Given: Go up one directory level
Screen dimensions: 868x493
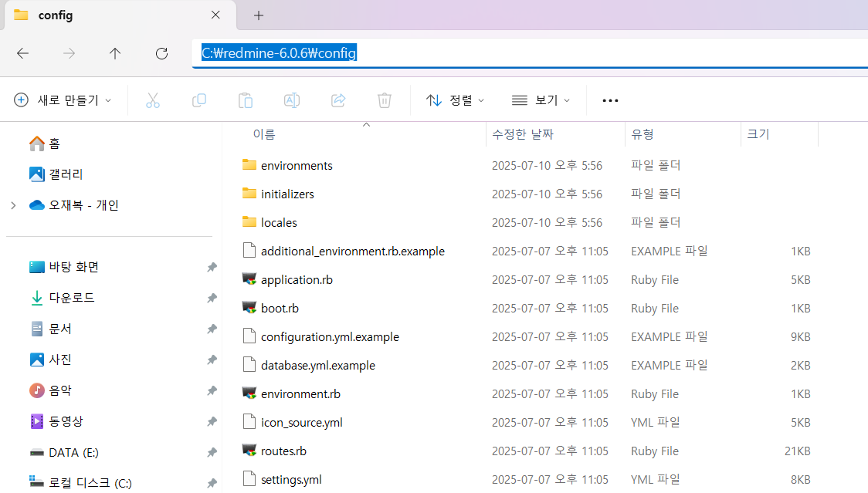Looking at the screenshot, I should (115, 53).
